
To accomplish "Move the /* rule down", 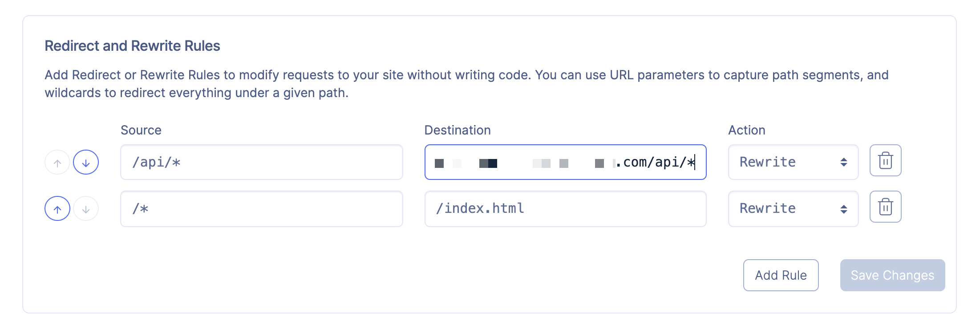I will click(85, 208).
